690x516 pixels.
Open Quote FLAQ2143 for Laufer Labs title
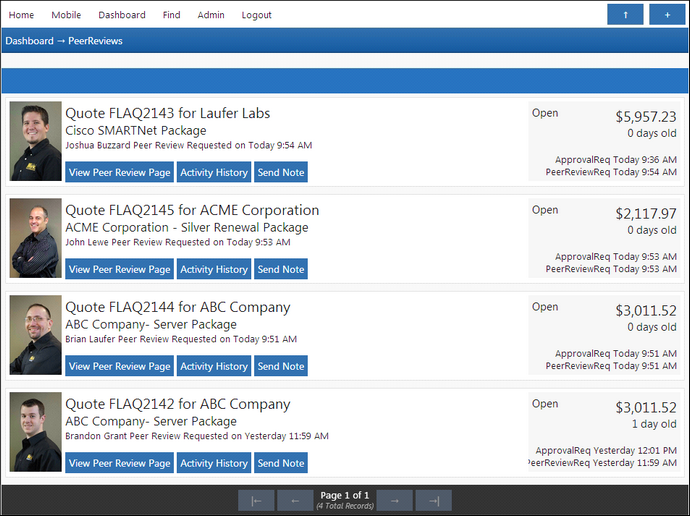[167, 113]
